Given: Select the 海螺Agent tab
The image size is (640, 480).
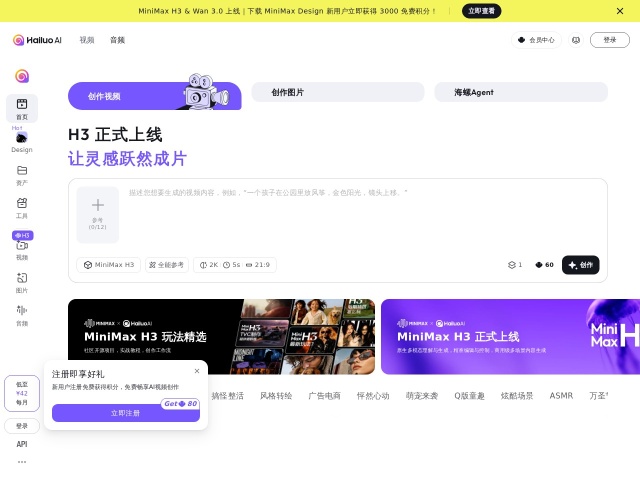Looking at the screenshot, I should click(521, 92).
